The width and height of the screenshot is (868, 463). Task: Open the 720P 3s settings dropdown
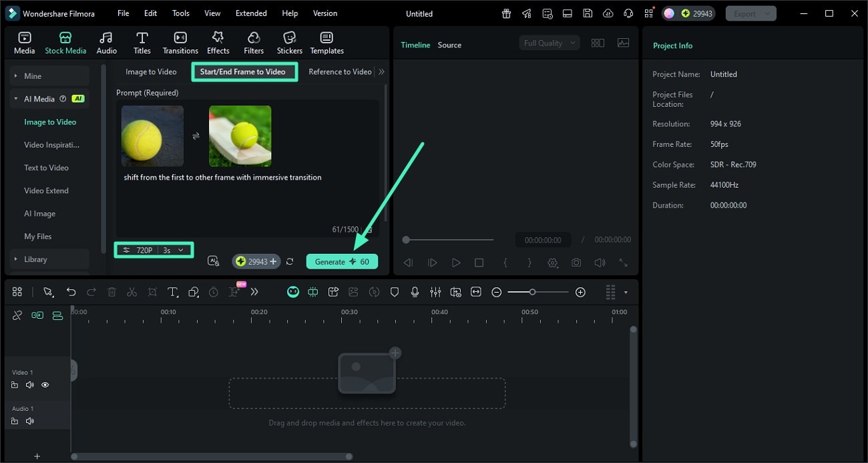154,250
